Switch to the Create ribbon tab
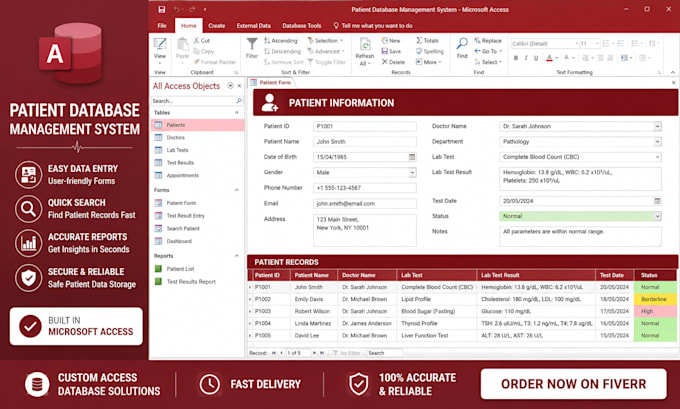 pos(216,26)
